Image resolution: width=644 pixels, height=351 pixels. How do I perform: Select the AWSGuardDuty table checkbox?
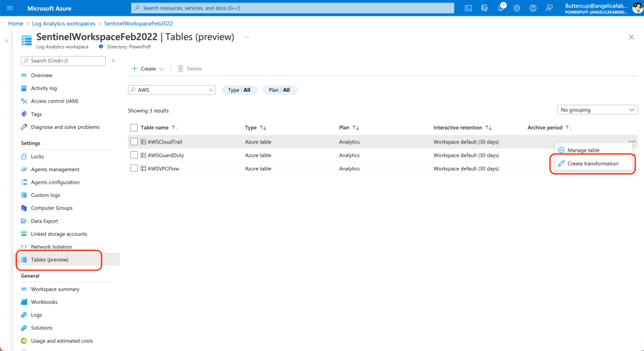[x=134, y=155]
